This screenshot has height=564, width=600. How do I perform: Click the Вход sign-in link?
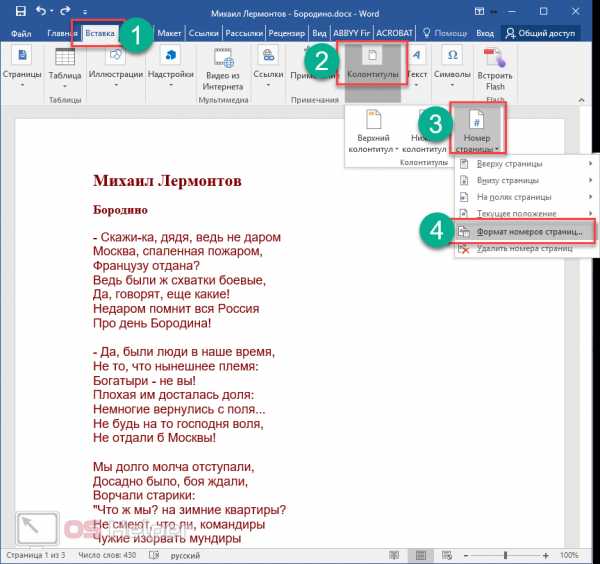click(x=485, y=33)
